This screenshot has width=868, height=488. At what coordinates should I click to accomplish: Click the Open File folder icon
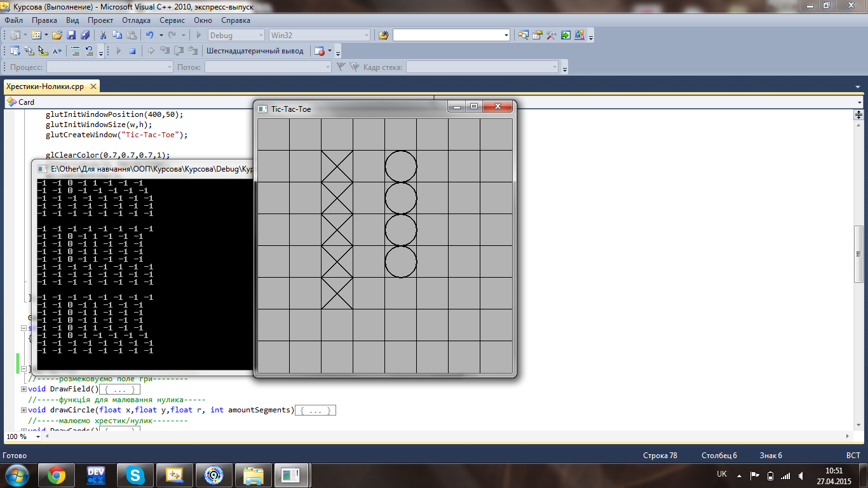[x=57, y=36]
